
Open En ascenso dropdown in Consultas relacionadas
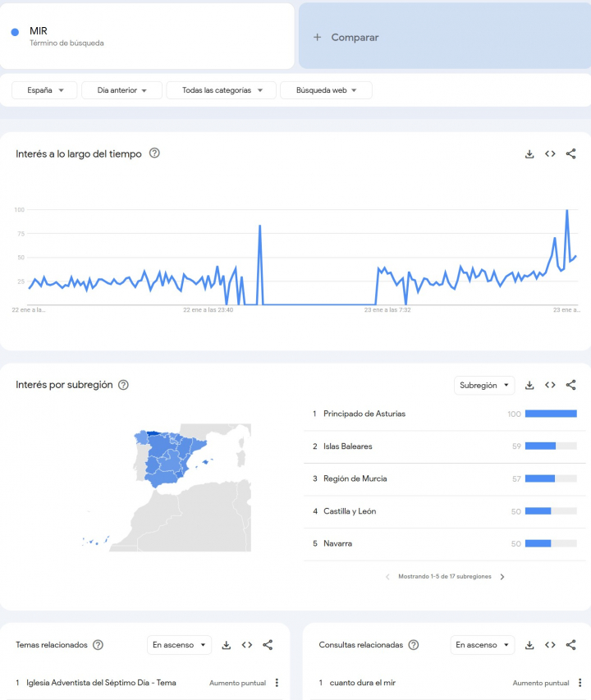click(x=482, y=645)
